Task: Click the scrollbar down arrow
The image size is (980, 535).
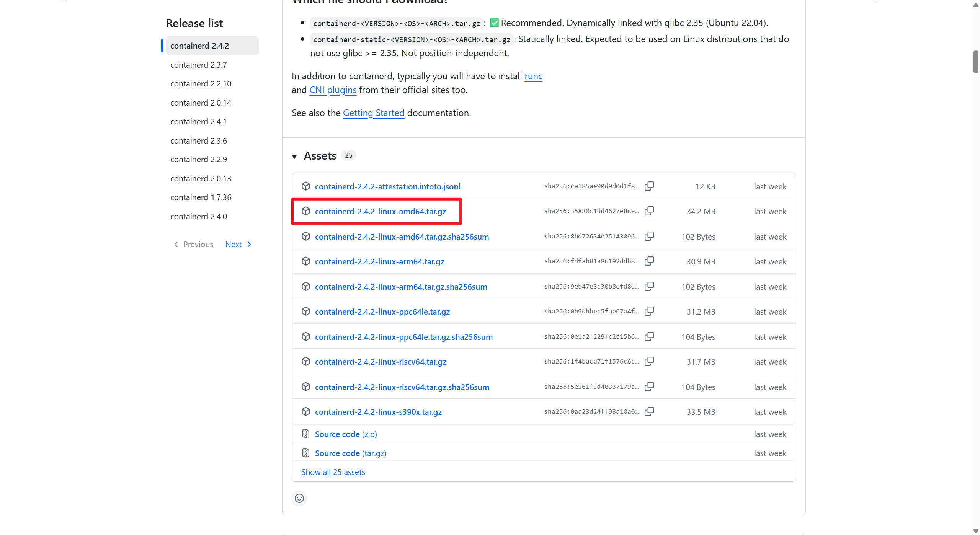Action: tap(975, 531)
